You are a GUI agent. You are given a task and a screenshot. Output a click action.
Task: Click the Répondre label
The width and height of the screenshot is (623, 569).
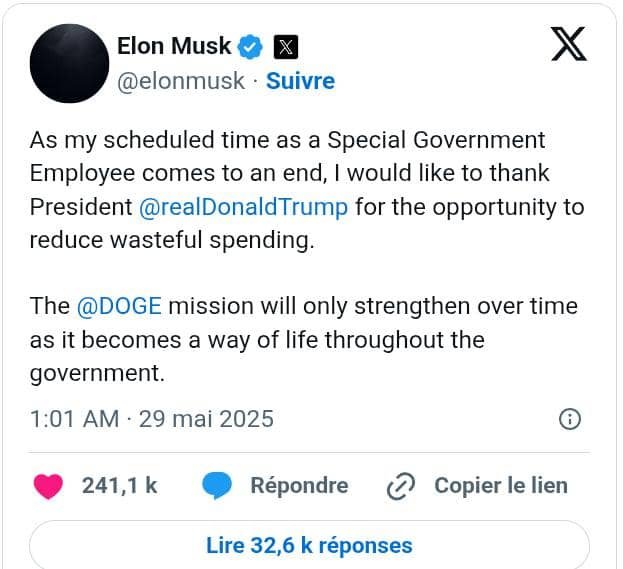(299, 486)
